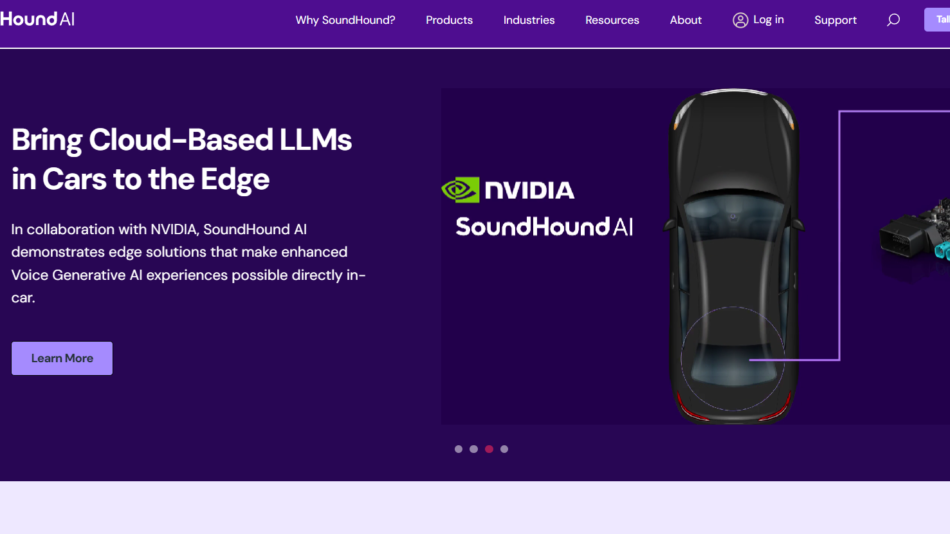
Task: Click the SoundHound AI logo in header
Action: point(37,19)
